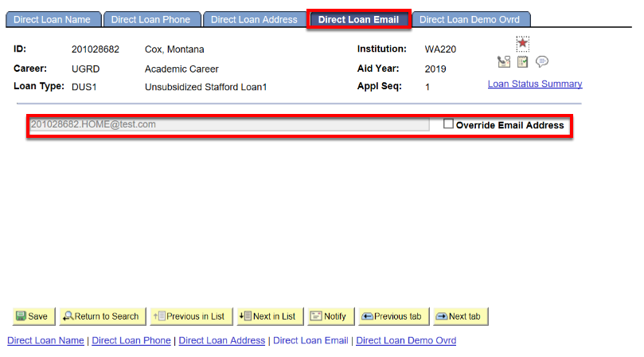Viewport: 644px width, 357px height.
Task: Switch to the Direct Loan Address tab
Action: pyautogui.click(x=254, y=19)
